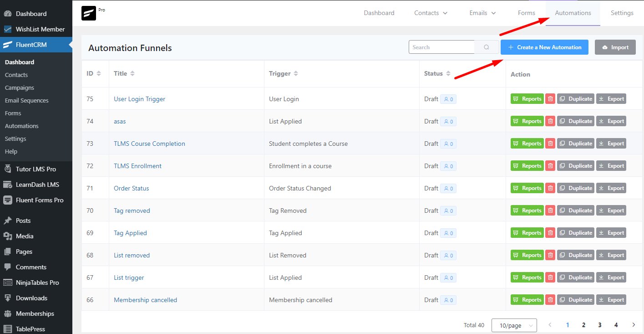Open the "TLMS Enrollment" funnel link
Image resolution: width=644 pixels, height=334 pixels.
[x=137, y=165]
